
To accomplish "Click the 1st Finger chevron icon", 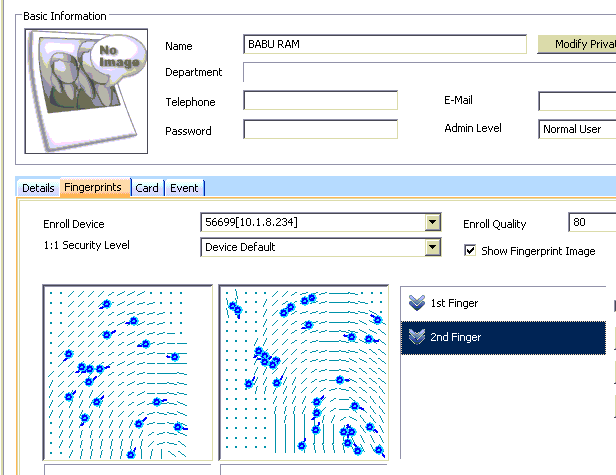I will click(417, 303).
